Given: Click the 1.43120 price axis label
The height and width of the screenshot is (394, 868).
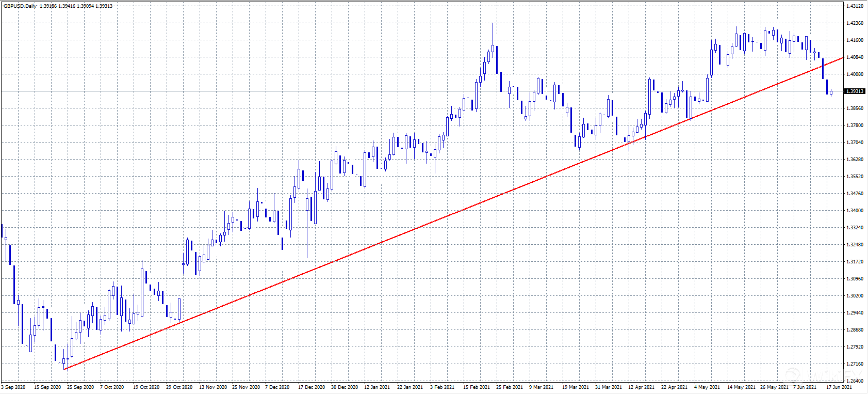Looking at the screenshot, I should tap(855, 6).
